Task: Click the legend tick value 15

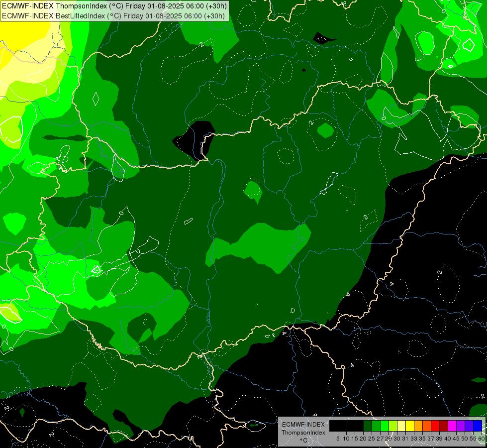Action: point(355,439)
